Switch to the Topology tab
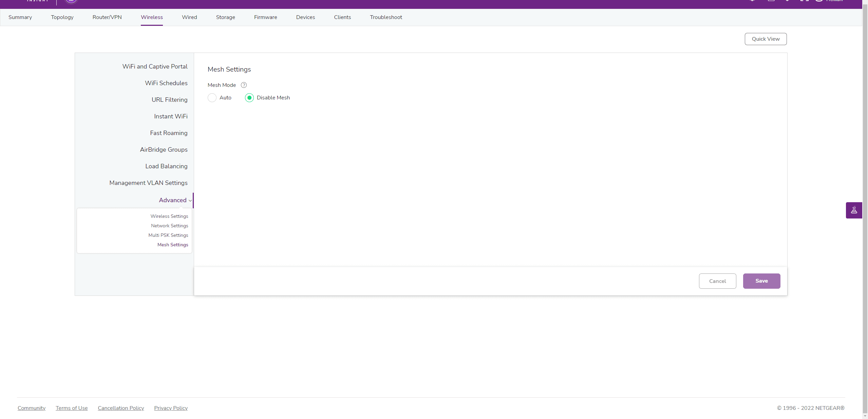868x419 pixels. click(x=62, y=17)
